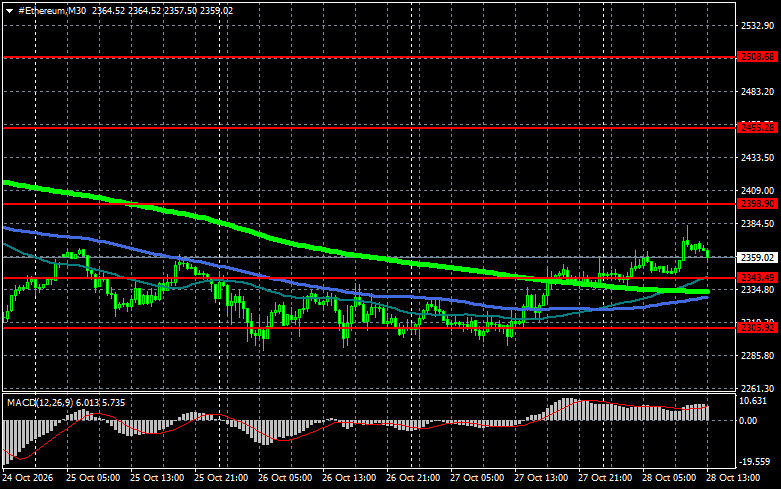Select the red horizontal line at 2508.68
Viewport: 781px width, 489px height.
click(369, 57)
